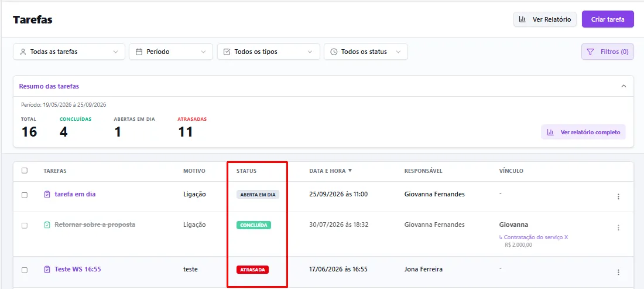Click the CONCLUÍDA status badge
The height and width of the screenshot is (289, 644).
(254, 225)
